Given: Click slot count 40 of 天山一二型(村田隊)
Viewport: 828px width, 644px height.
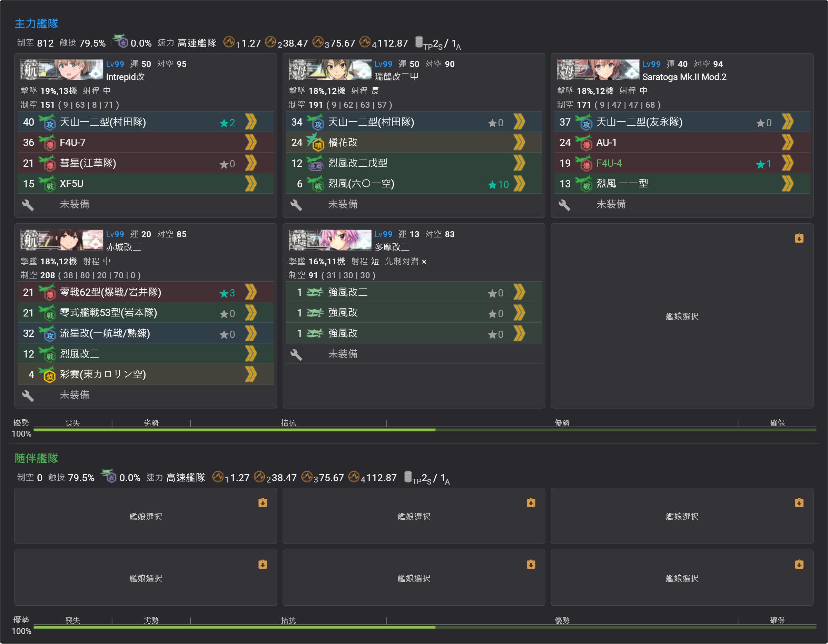Looking at the screenshot, I should tap(28, 122).
